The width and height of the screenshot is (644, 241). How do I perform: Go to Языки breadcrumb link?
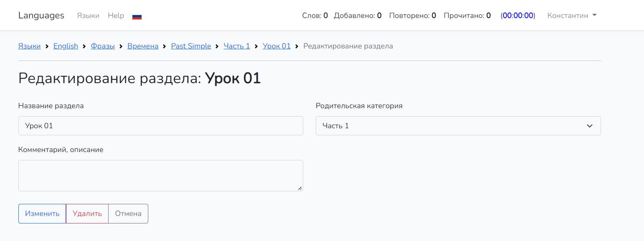tap(29, 46)
